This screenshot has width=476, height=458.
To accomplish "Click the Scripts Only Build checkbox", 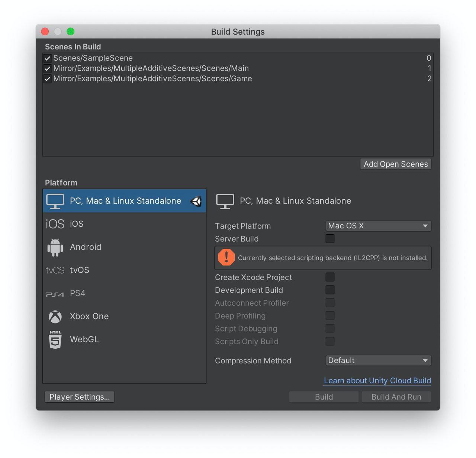I will point(330,341).
